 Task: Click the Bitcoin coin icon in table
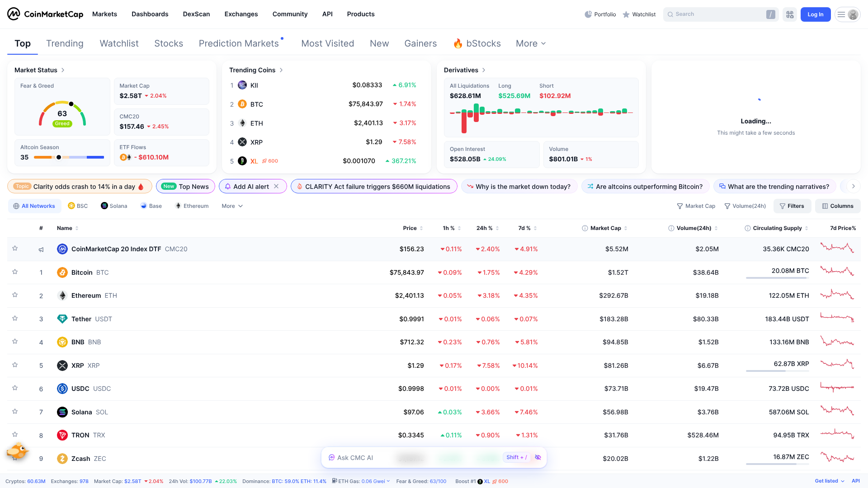62,272
